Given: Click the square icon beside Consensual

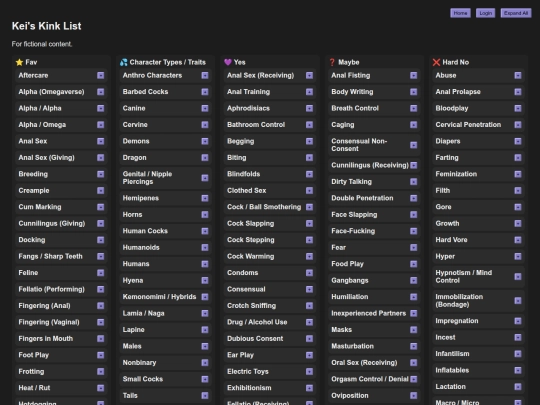Looking at the screenshot, I should (309, 289).
